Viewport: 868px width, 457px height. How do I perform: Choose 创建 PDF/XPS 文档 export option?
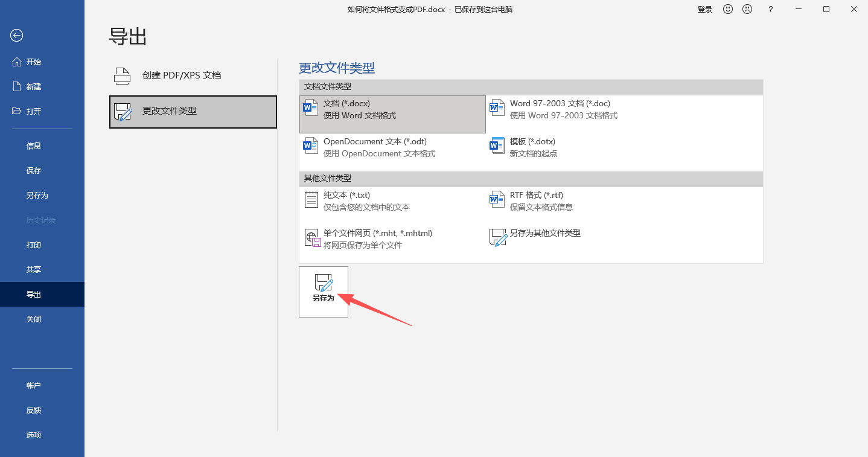coord(193,75)
